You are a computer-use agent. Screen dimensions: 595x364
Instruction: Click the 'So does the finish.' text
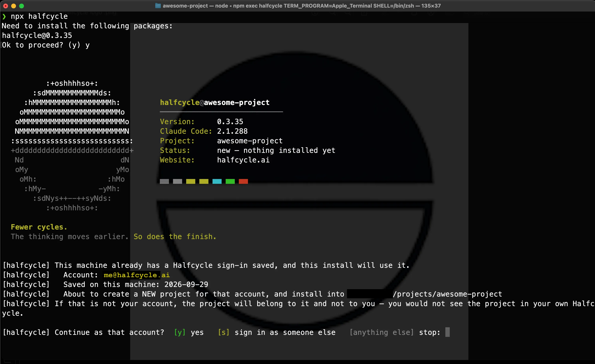coord(175,237)
